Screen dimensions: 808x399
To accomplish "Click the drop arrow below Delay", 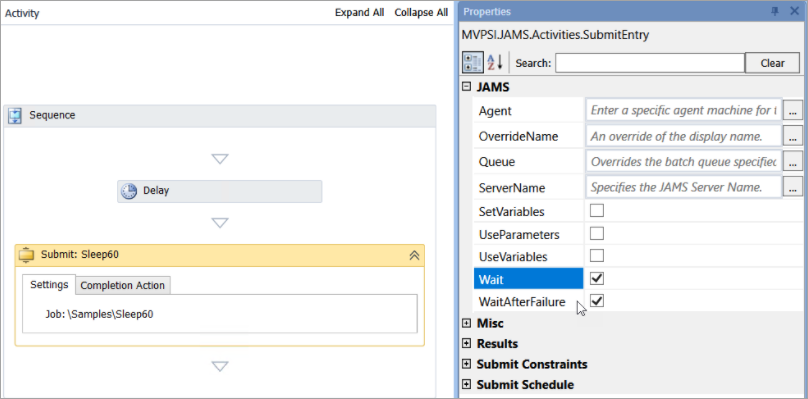I will (220, 223).
